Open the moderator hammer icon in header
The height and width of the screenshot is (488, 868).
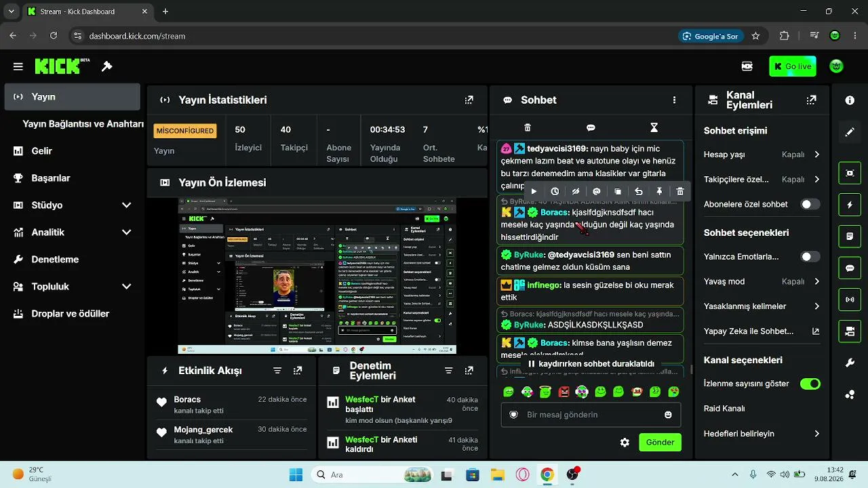coord(106,66)
